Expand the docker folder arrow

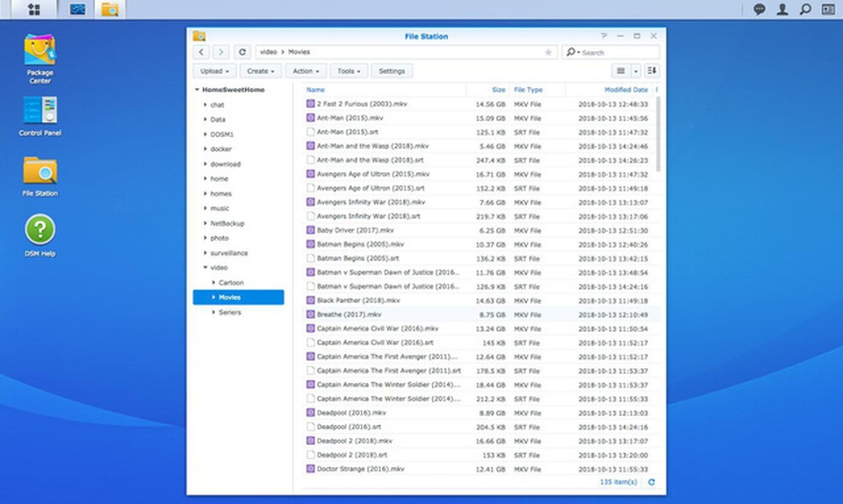point(205,149)
